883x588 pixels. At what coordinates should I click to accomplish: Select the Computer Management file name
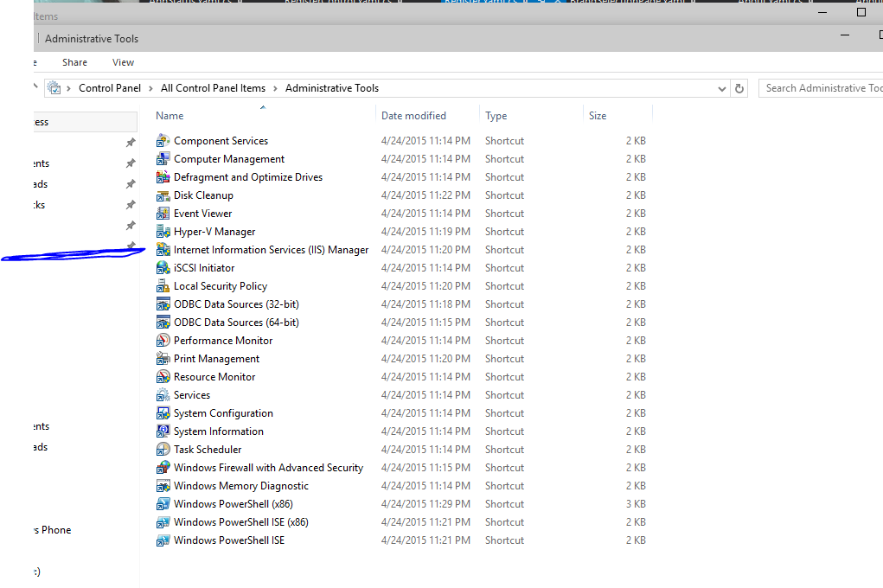tap(229, 159)
